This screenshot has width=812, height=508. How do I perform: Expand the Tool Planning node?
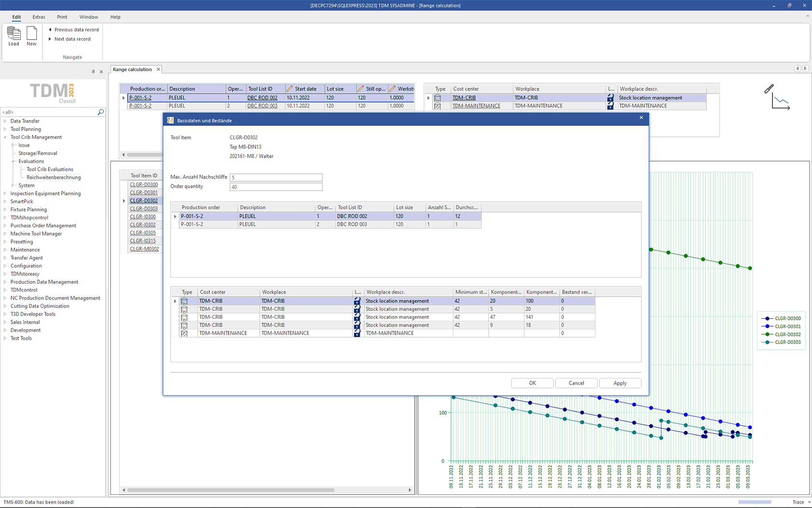tap(5, 129)
